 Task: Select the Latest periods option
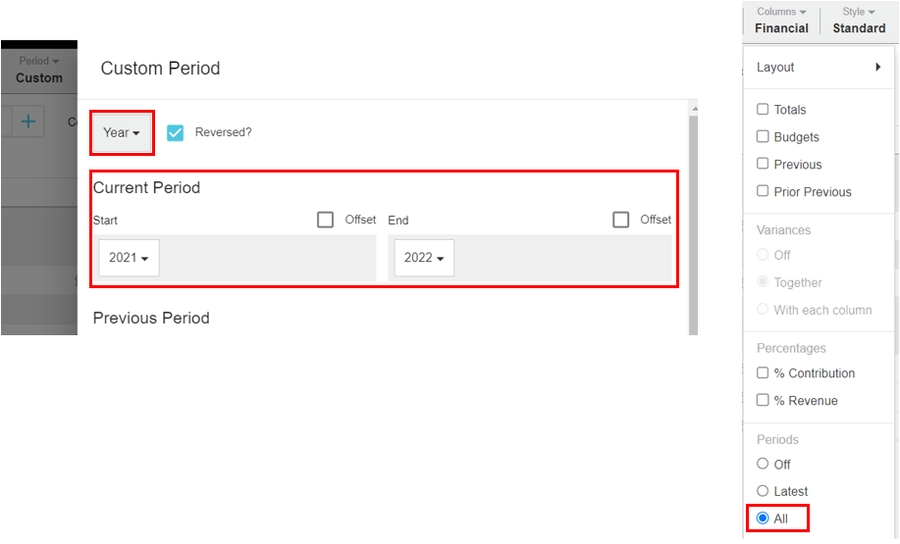click(x=763, y=491)
